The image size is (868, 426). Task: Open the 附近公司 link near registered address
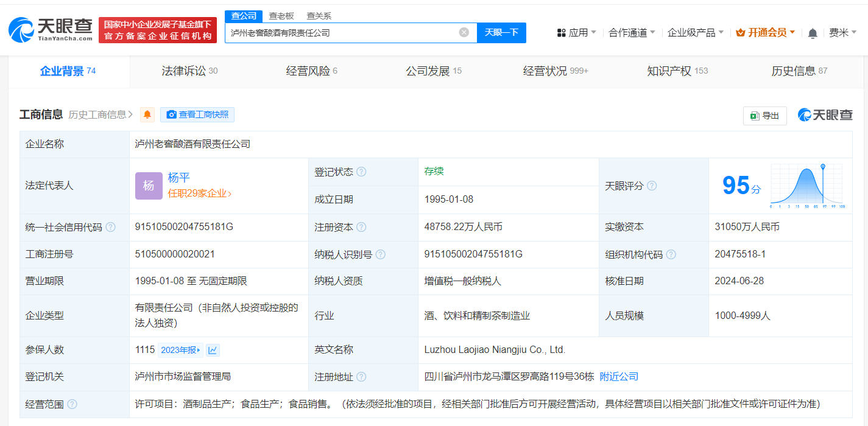(x=619, y=376)
